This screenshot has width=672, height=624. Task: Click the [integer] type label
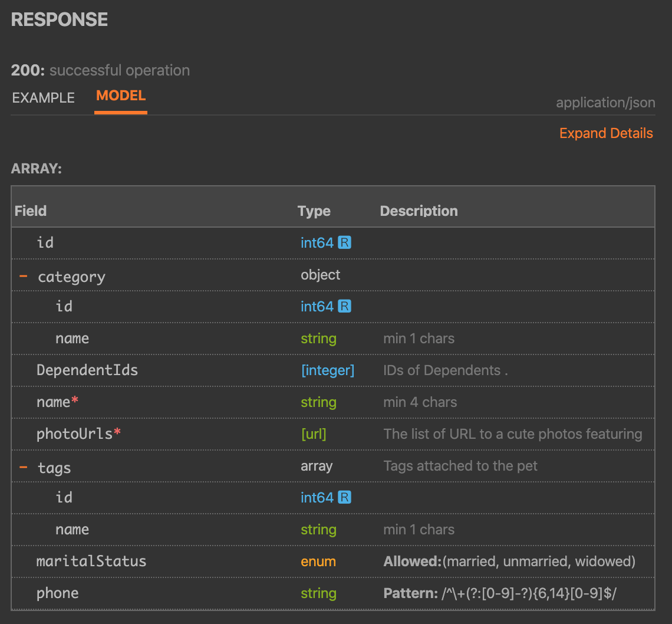[x=328, y=370]
